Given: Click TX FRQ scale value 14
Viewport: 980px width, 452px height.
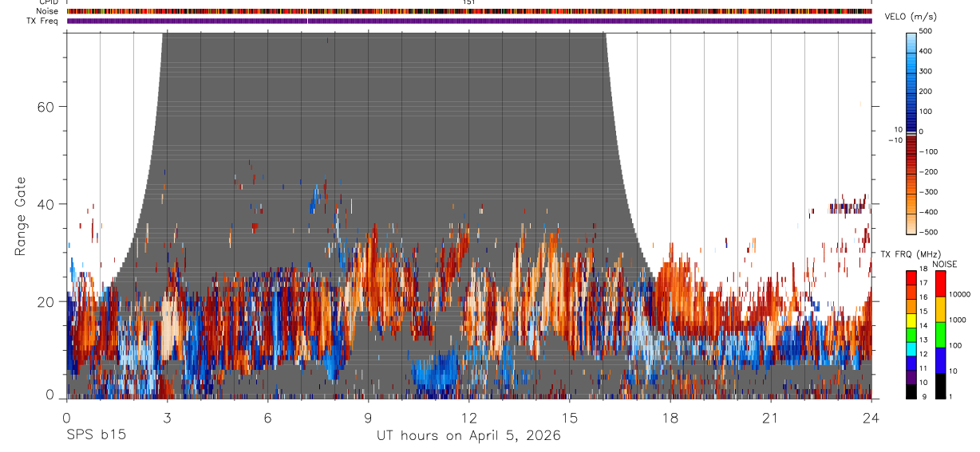Looking at the screenshot, I should click(x=923, y=326).
